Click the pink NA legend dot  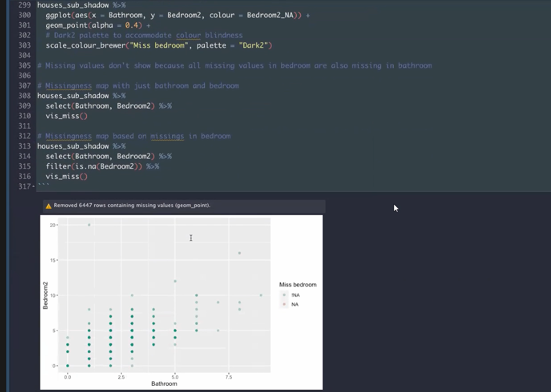[x=284, y=305]
